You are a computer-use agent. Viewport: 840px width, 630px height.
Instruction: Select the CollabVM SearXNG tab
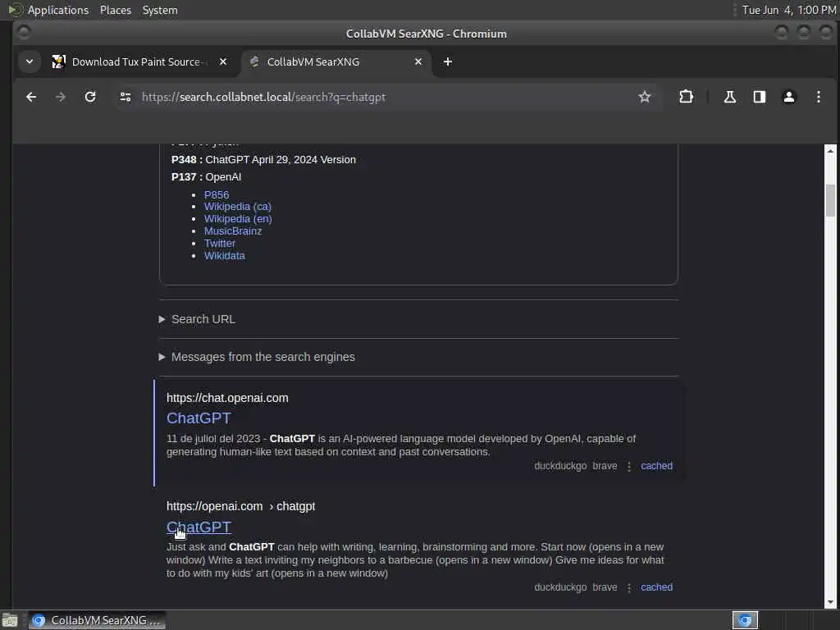coord(335,62)
